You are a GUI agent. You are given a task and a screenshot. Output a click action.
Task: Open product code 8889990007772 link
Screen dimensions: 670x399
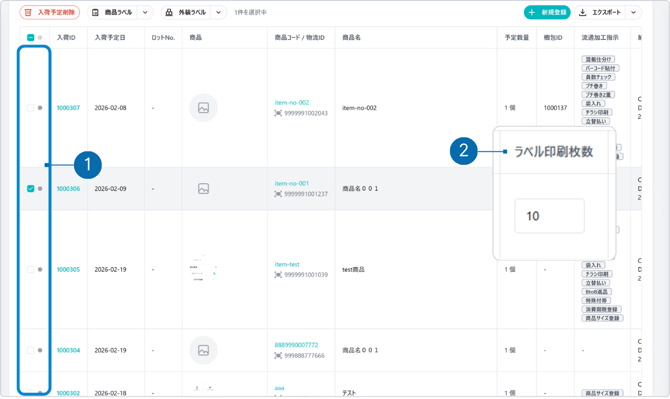tap(296, 345)
